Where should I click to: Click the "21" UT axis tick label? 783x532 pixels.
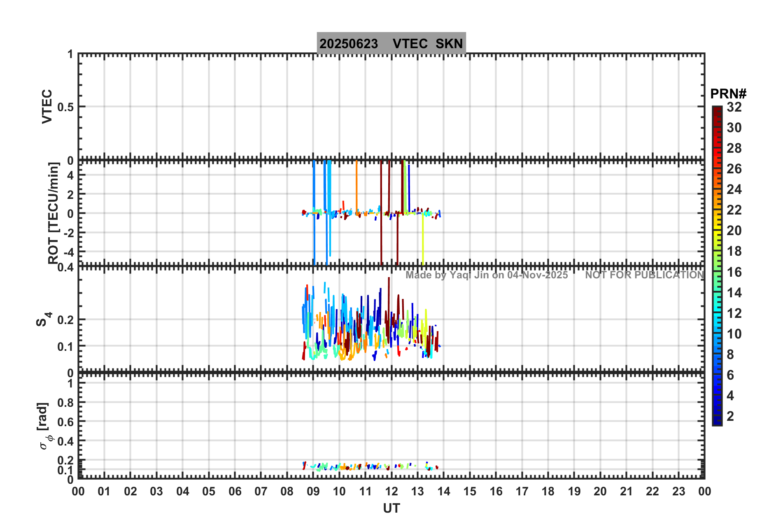(627, 491)
